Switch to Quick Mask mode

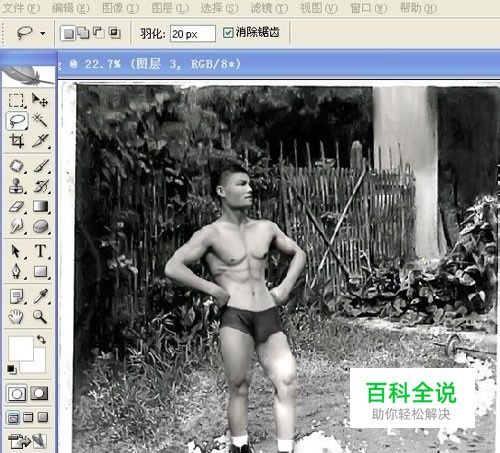(39, 393)
